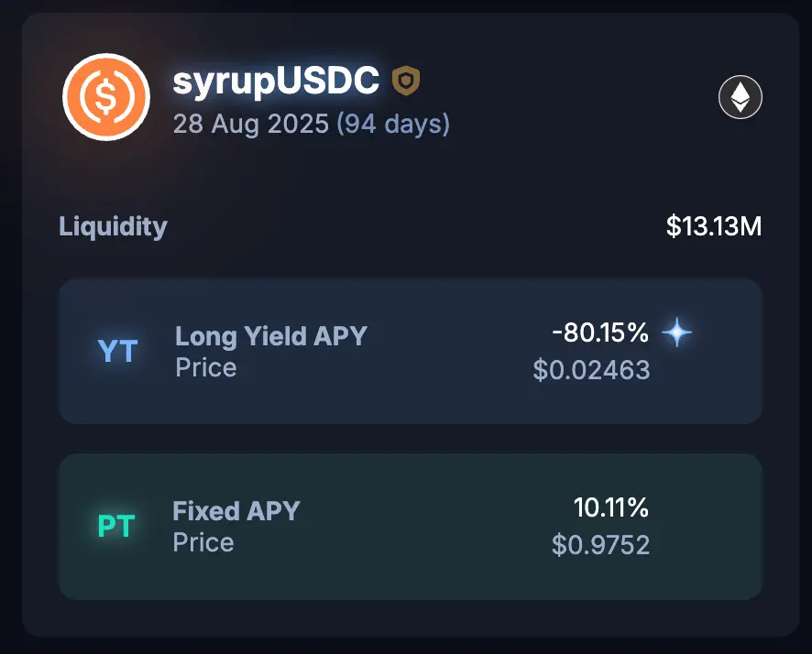The height and width of the screenshot is (654, 812).
Task: Select the Long Yield APY label
Action: click(271, 336)
